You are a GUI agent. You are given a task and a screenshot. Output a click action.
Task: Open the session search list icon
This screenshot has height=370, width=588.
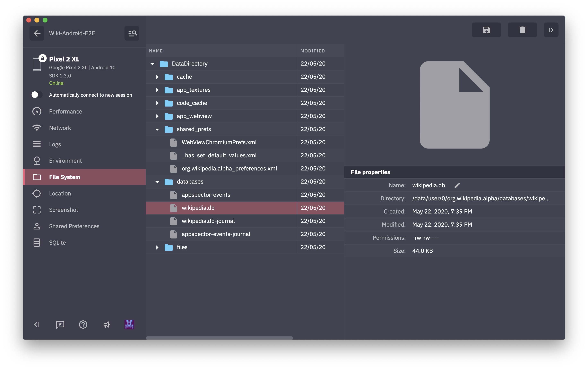tap(132, 33)
